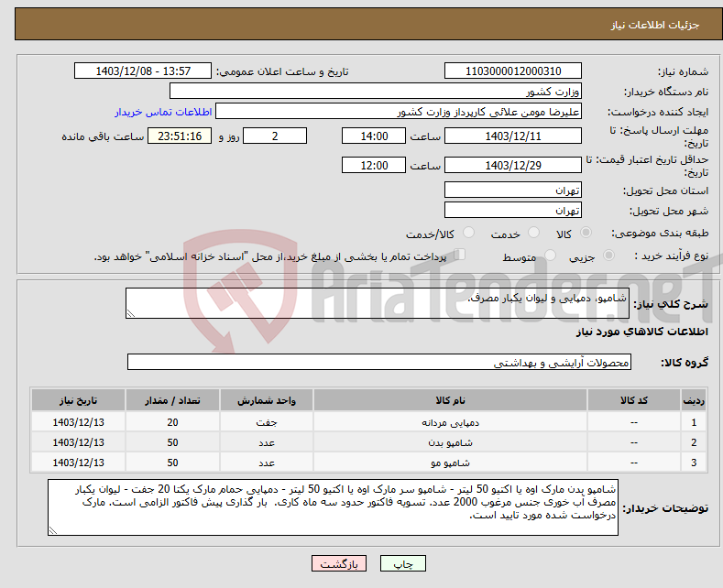Click the response deadline date 1403/12/11

pyautogui.click(x=513, y=136)
